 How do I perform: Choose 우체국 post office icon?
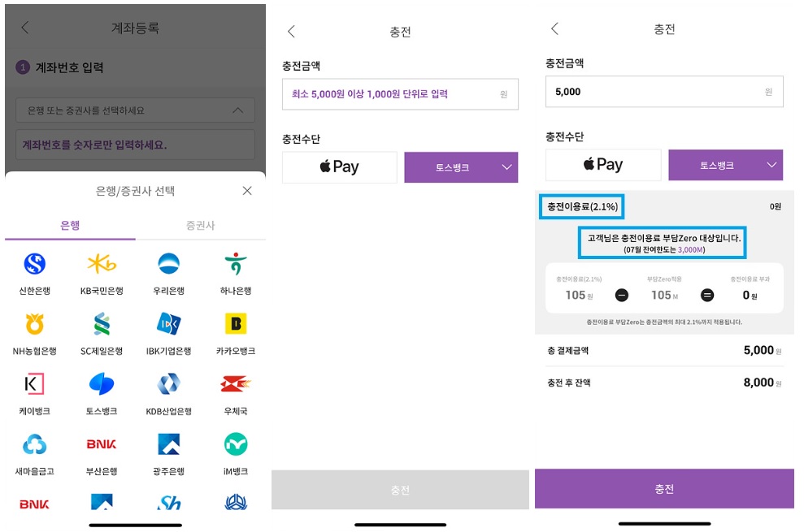click(x=236, y=384)
